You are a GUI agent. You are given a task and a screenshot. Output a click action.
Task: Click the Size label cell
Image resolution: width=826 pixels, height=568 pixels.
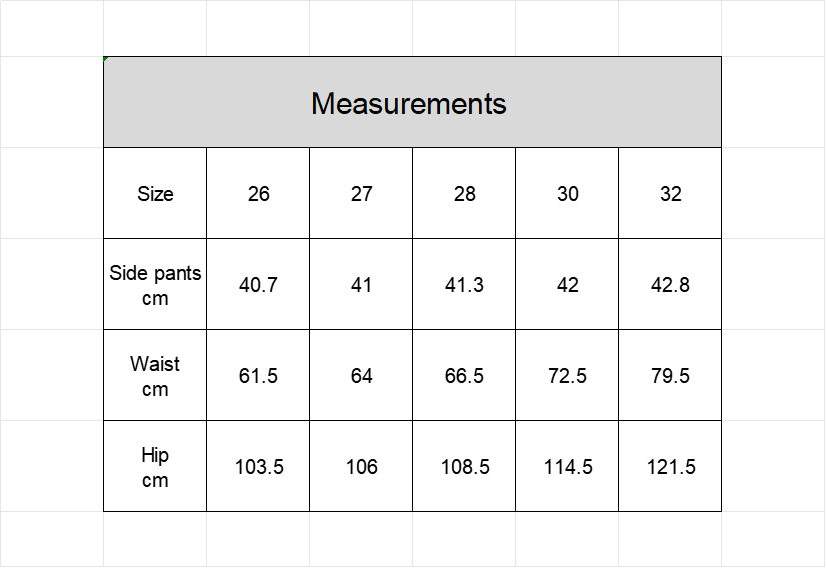pos(155,193)
